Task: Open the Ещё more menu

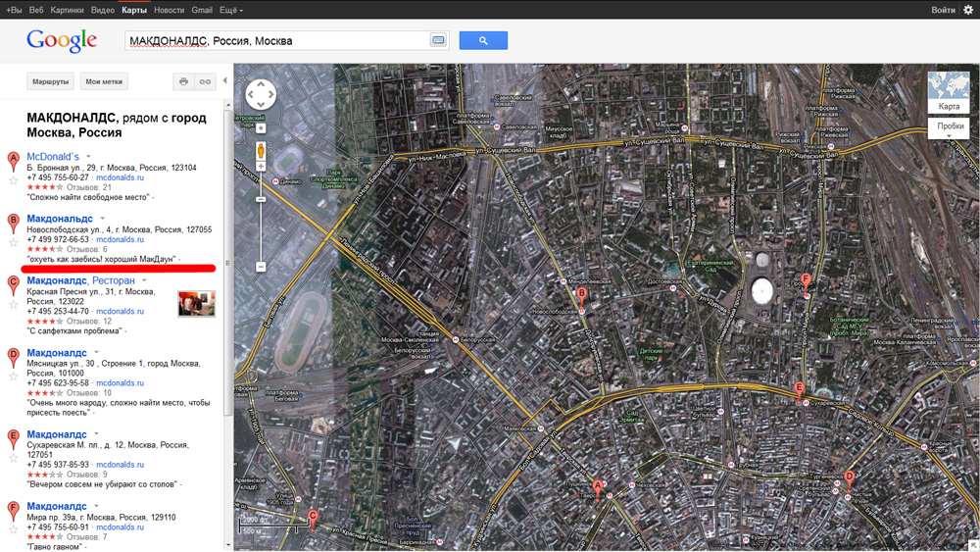Action: tap(230, 10)
